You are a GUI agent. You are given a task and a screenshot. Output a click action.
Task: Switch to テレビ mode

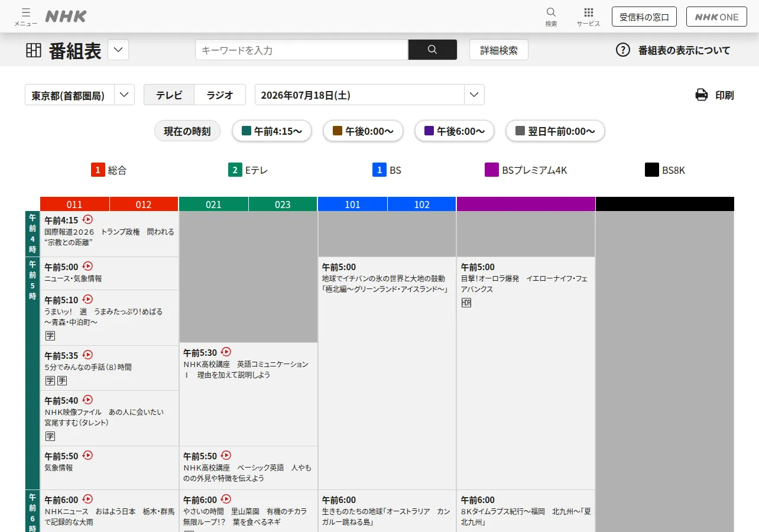point(169,95)
